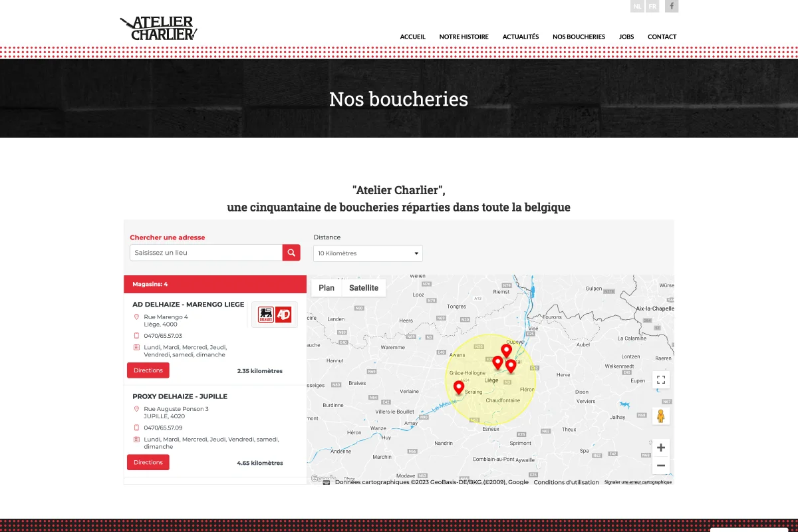Screen dimensions: 798x532
Task: Switch map to Satellite view
Action: point(363,288)
